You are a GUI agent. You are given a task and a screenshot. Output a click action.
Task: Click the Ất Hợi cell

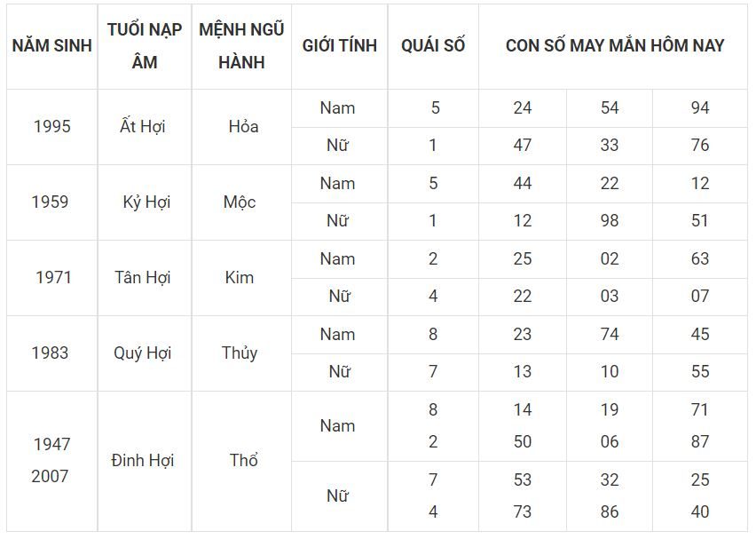[x=145, y=127]
